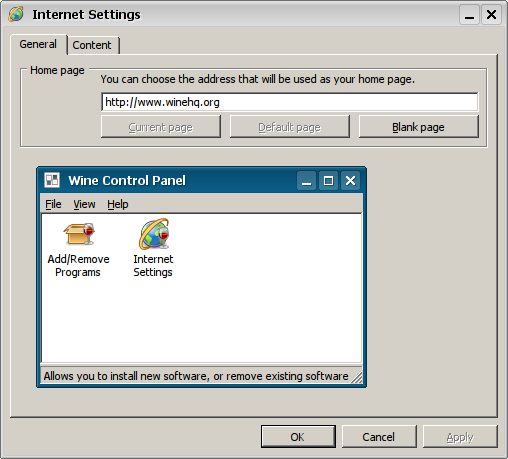Maximize the Wine Control Panel window

tap(328, 181)
